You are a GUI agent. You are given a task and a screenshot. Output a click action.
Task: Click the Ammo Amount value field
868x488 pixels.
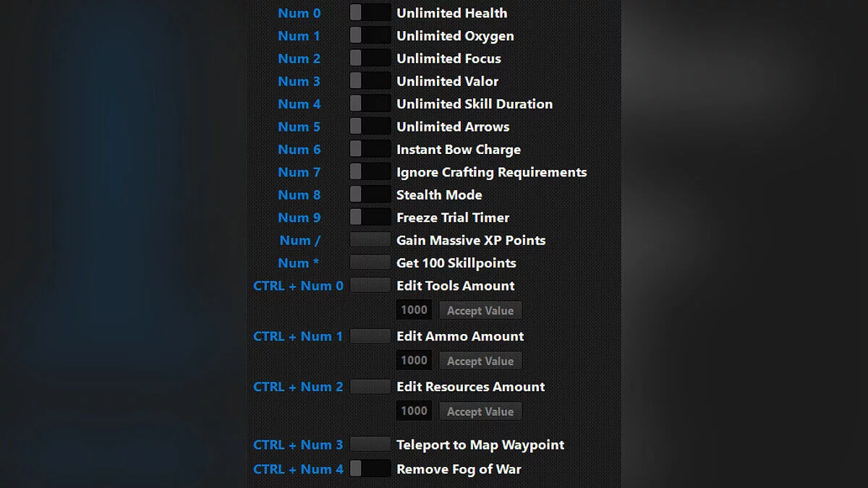[x=414, y=361]
